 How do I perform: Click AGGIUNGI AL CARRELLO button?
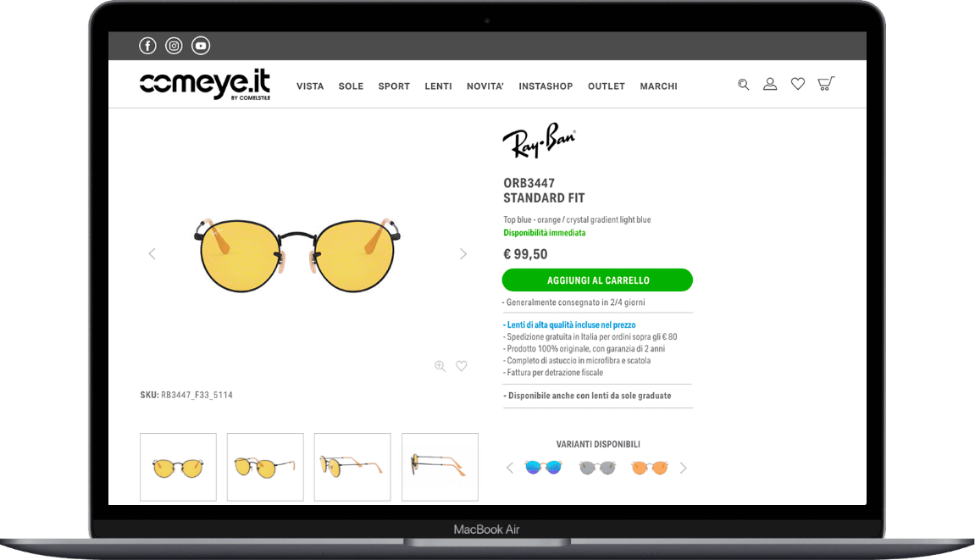click(597, 280)
